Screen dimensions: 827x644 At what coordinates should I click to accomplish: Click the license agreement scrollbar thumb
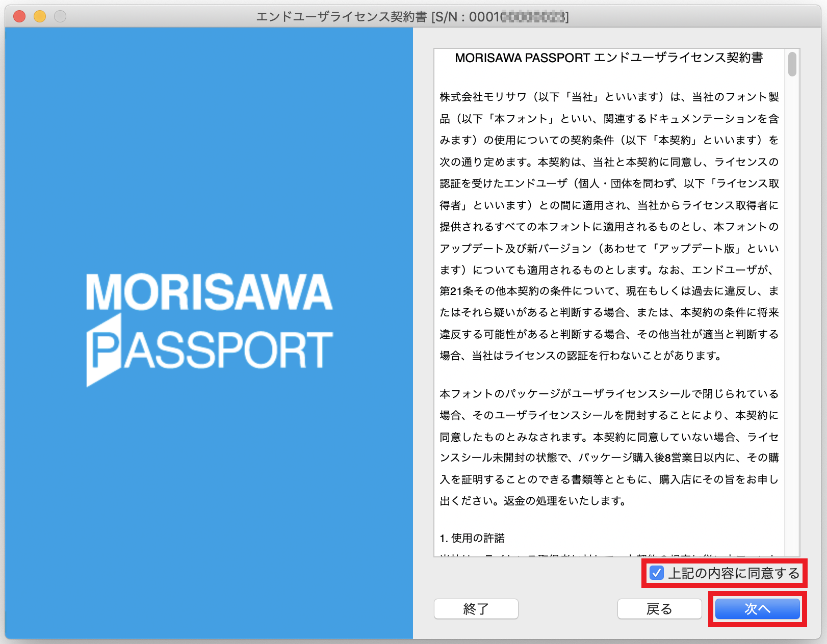coord(792,64)
